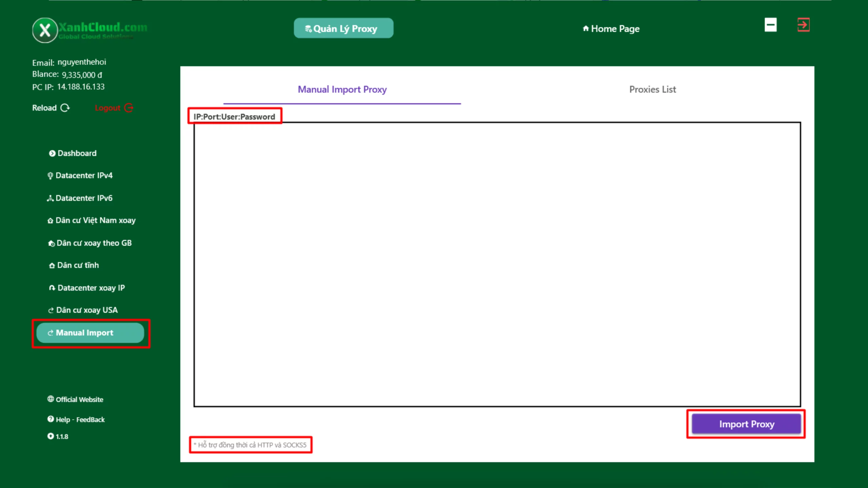Click the Quản Lý Proxy button
The width and height of the screenshot is (868, 488).
[x=343, y=28]
